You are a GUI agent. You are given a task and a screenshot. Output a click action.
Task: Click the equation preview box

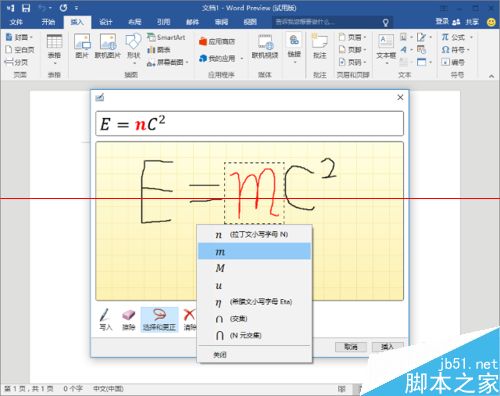pyautogui.click(x=249, y=124)
